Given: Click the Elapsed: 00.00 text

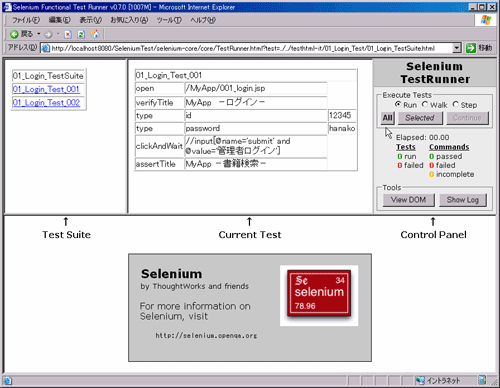Looking at the screenshot, I should pos(422,137).
